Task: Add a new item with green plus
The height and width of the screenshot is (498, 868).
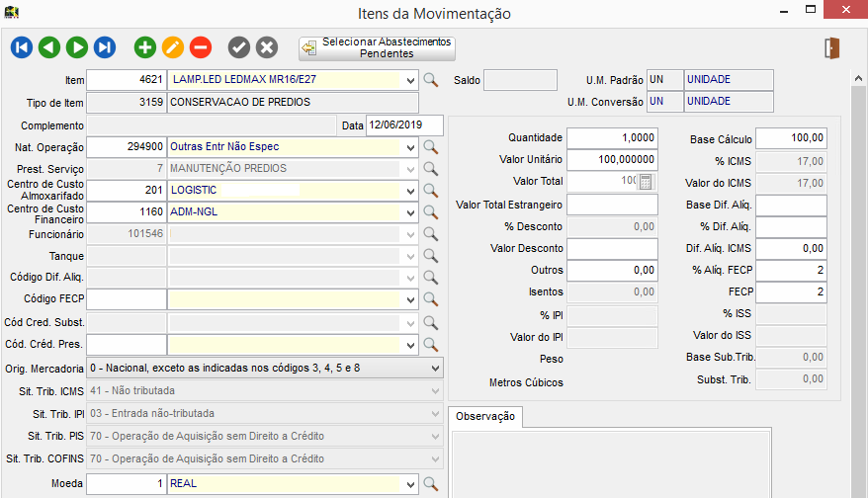Action: [x=145, y=47]
